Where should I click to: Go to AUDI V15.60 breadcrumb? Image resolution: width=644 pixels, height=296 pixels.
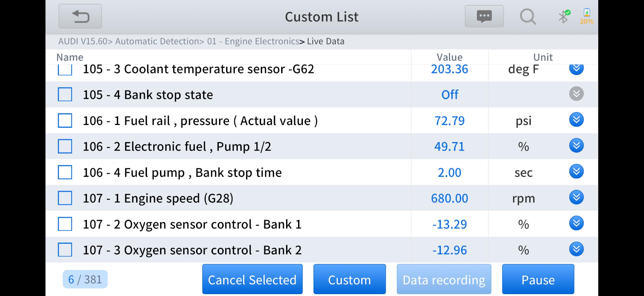coord(83,41)
